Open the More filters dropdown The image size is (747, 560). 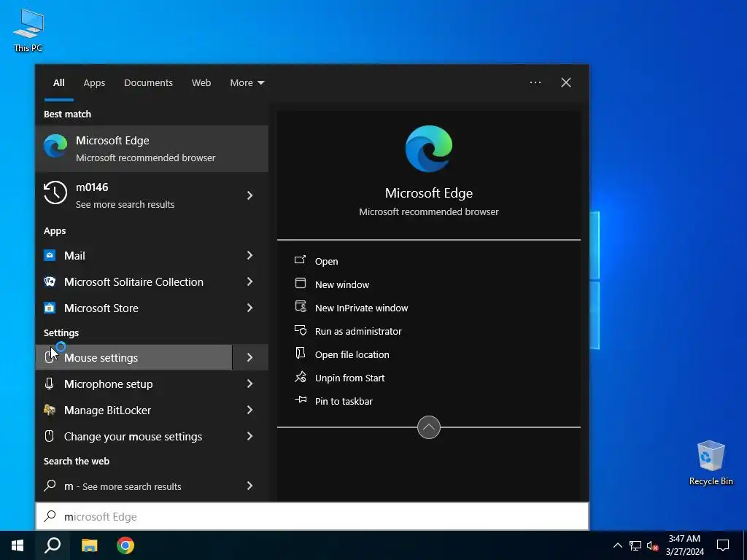click(247, 83)
